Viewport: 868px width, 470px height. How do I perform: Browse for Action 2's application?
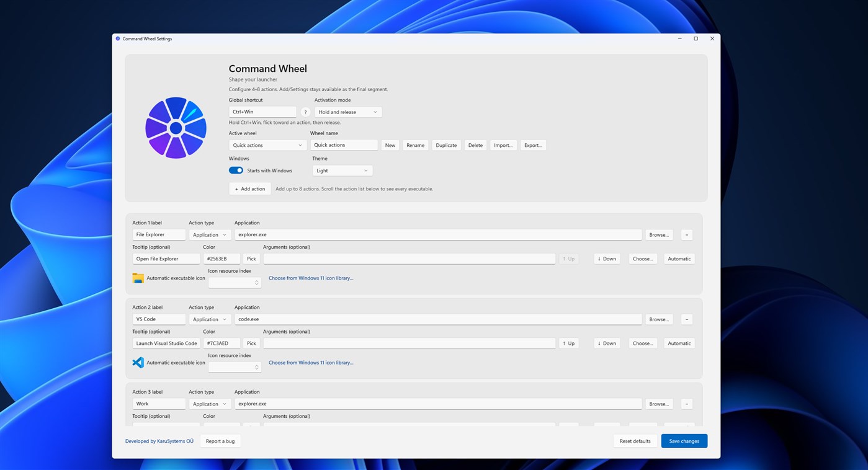659,319
